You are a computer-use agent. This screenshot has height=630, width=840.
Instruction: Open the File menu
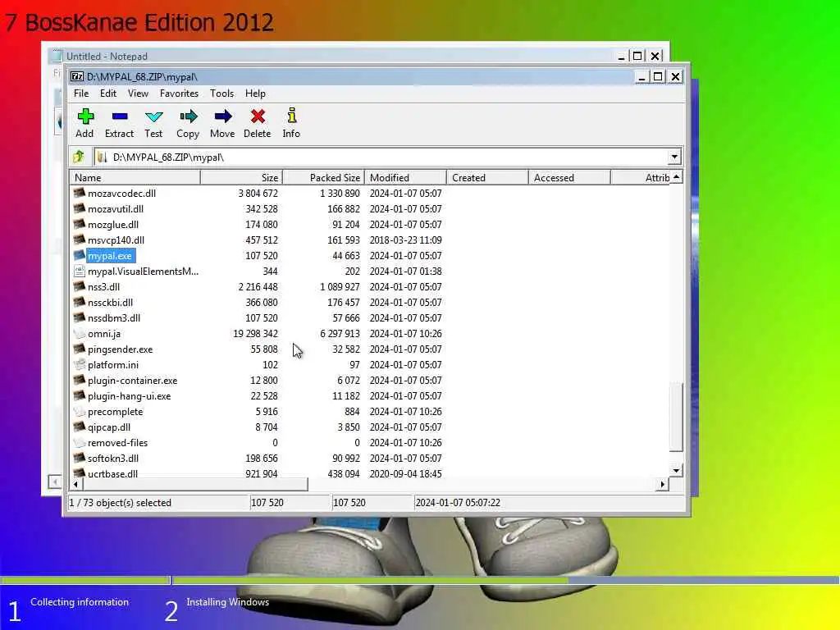(81, 94)
